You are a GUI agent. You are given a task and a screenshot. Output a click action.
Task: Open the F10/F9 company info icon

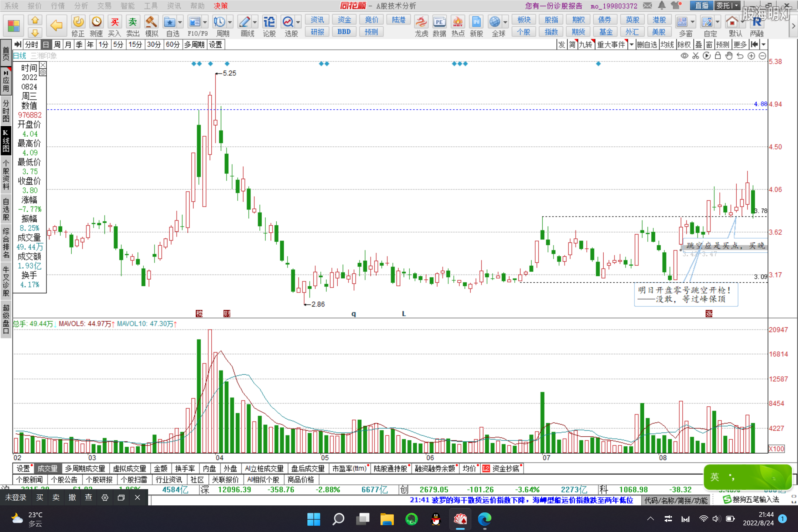pyautogui.click(x=194, y=22)
